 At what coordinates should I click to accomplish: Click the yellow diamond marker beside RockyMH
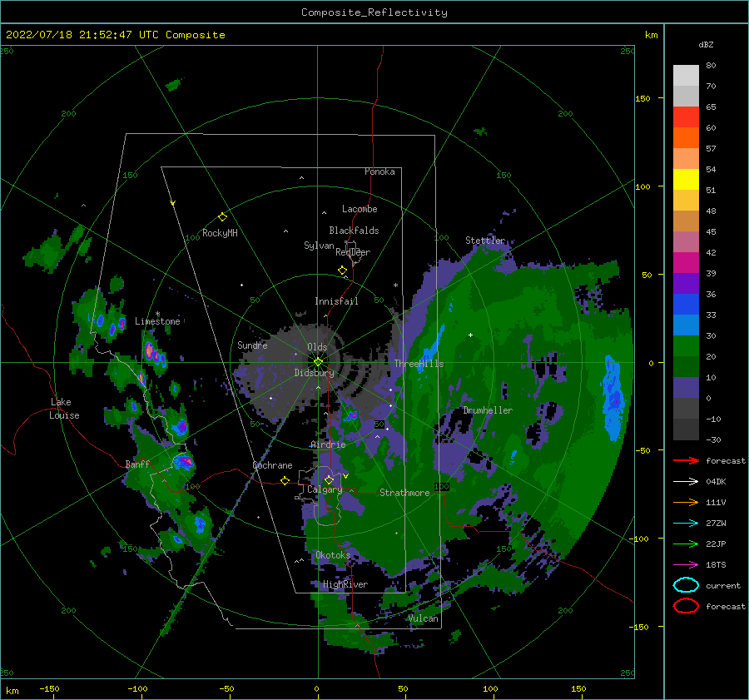[x=222, y=217]
